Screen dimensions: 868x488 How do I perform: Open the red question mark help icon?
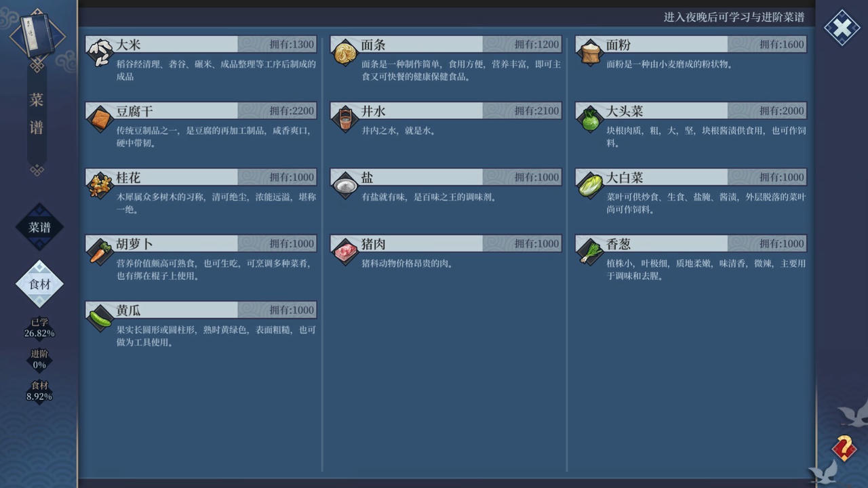pos(844,448)
